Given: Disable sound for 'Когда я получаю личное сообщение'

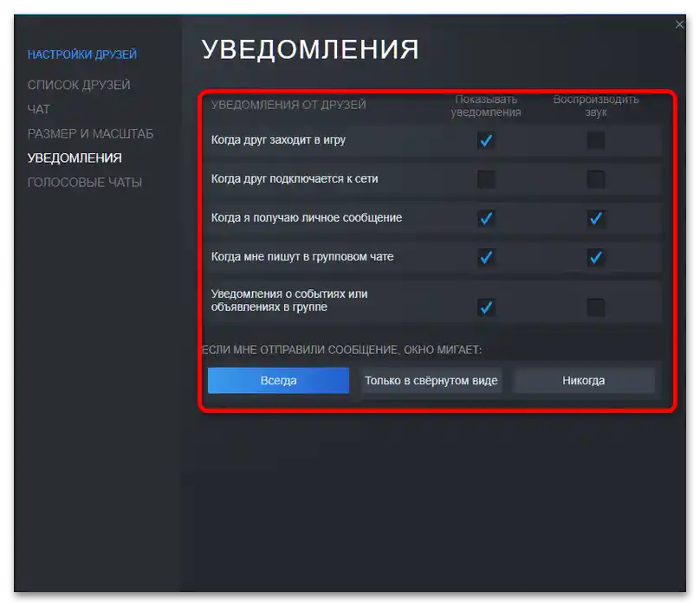Looking at the screenshot, I should [x=595, y=218].
